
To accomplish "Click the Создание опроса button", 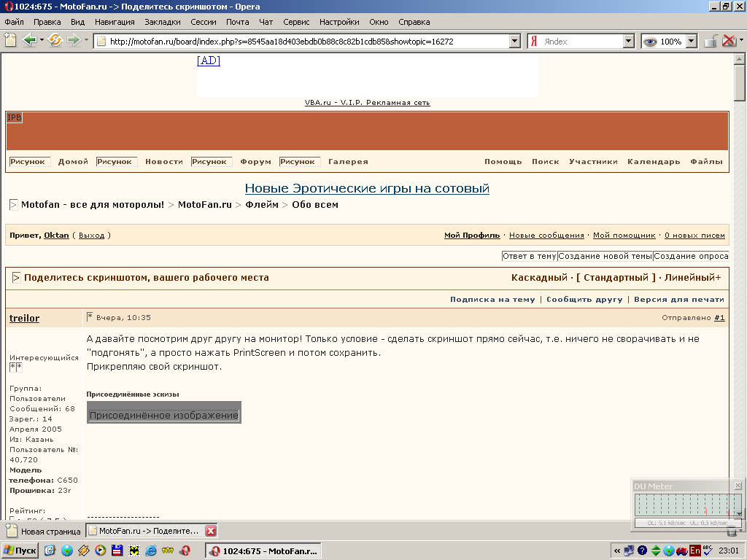I will click(x=691, y=256).
